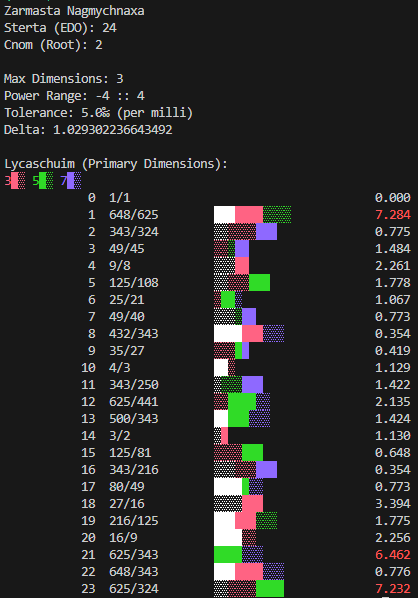Click the error value 0.419
This screenshot has height=598, width=418.
pyautogui.click(x=393, y=350)
